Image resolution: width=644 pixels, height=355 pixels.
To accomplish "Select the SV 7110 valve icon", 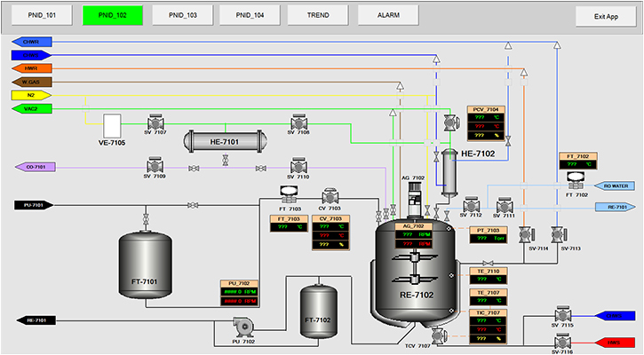I will [x=298, y=166].
